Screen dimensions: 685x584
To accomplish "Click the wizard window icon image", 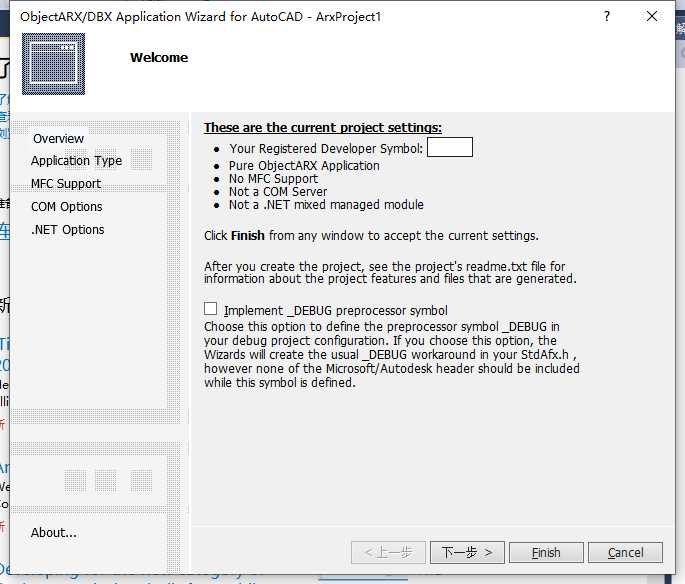I will click(x=53, y=64).
